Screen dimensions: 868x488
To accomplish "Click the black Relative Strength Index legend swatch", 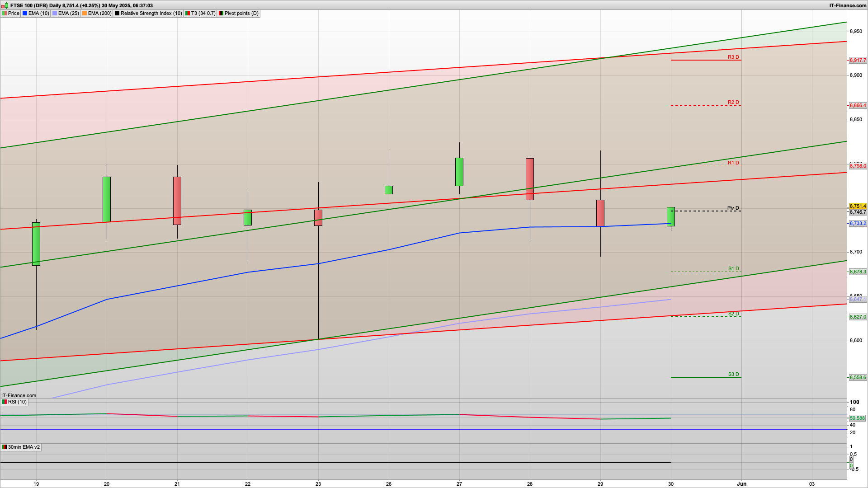I will (x=117, y=13).
